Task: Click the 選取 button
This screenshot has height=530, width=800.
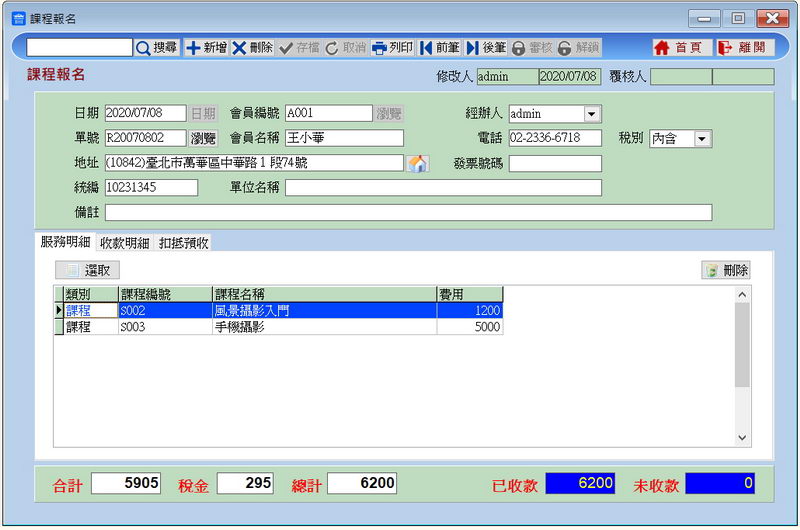Action: pyautogui.click(x=88, y=270)
